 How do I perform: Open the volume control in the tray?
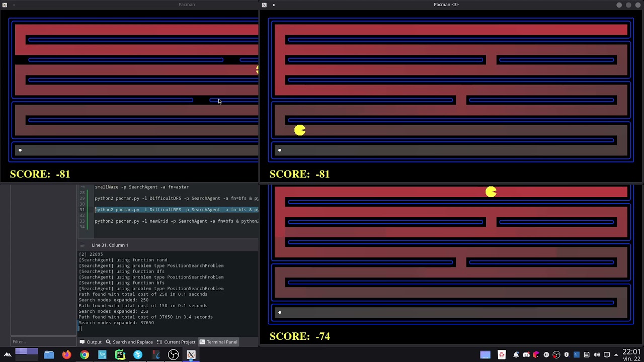tap(597, 354)
